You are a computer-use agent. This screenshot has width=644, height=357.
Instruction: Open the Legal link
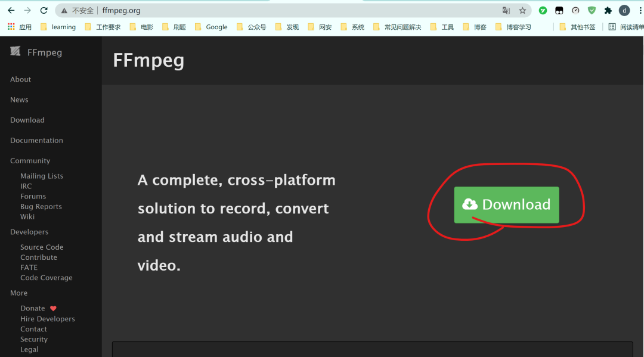tap(30, 350)
